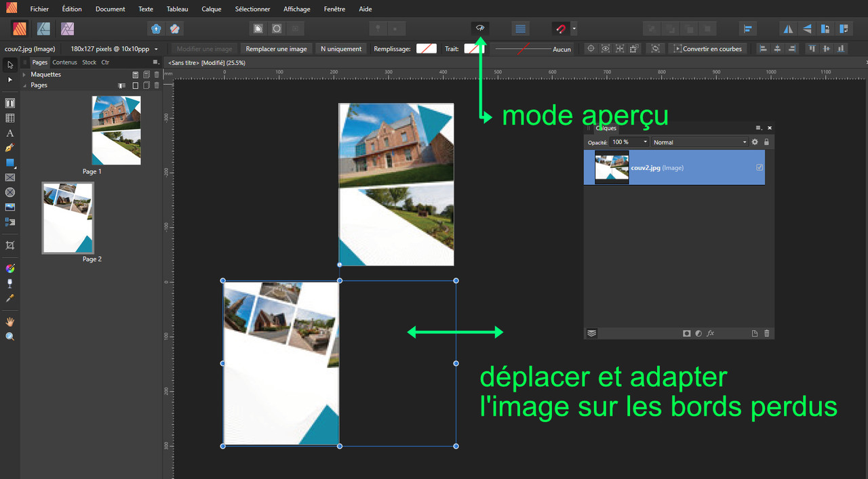Open the Fichier menu
868x479 pixels.
(x=39, y=9)
